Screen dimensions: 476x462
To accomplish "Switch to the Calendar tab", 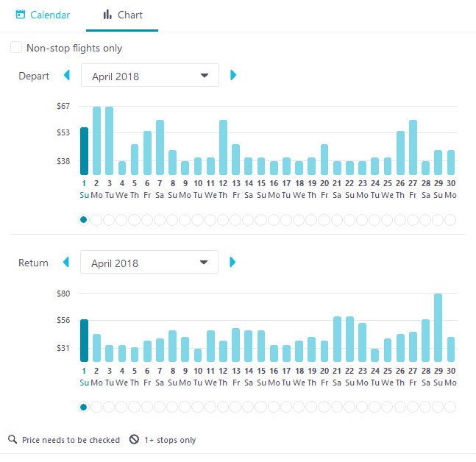I will pos(43,15).
